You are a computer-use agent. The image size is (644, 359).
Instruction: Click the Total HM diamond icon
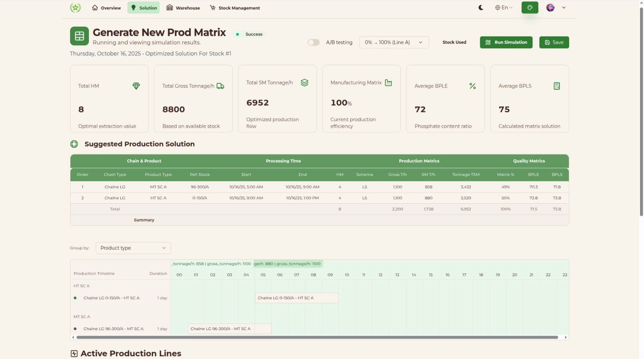coord(136,86)
